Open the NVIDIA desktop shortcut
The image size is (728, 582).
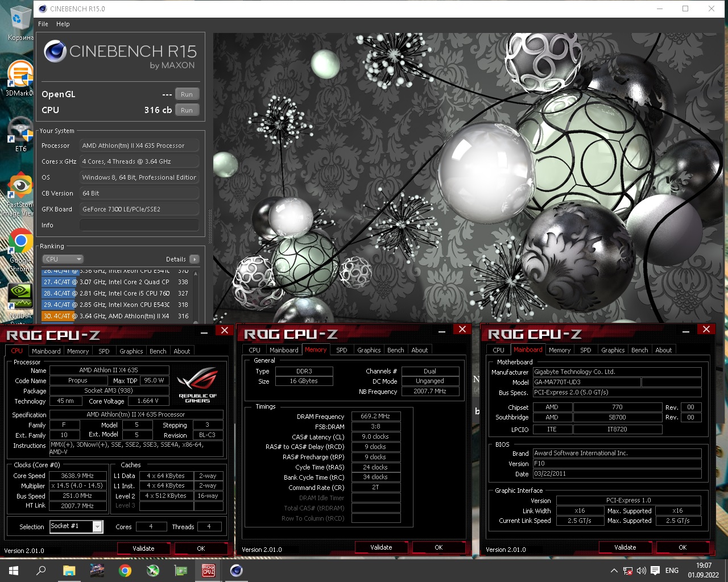[20, 301]
